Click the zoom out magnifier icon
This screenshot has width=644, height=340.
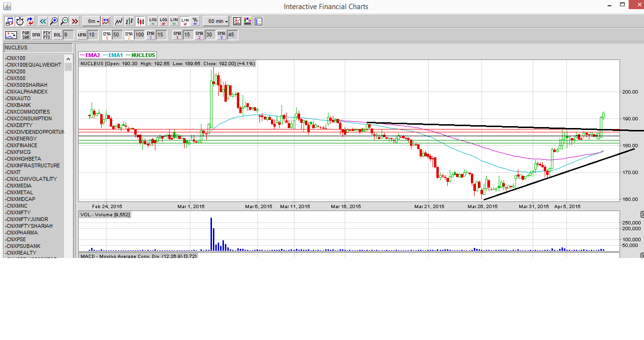[x=64, y=21]
